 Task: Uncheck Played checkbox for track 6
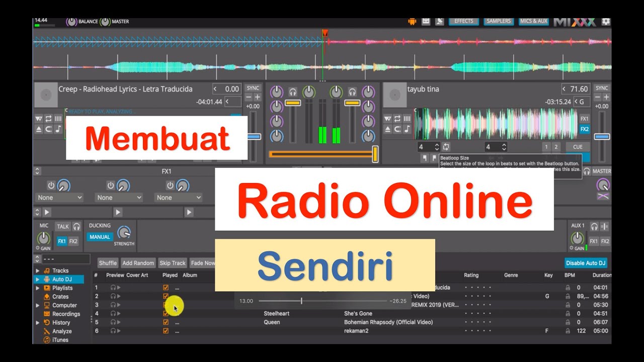click(166, 331)
